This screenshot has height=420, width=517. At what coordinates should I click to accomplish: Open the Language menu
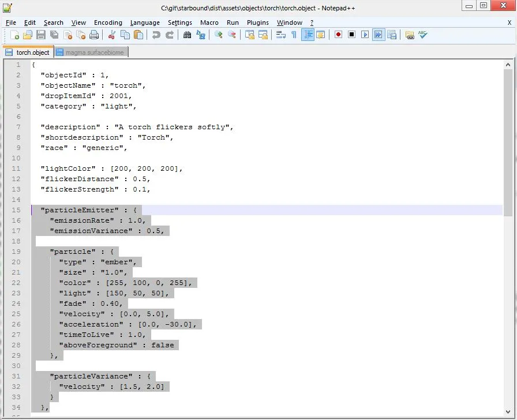[x=145, y=22]
